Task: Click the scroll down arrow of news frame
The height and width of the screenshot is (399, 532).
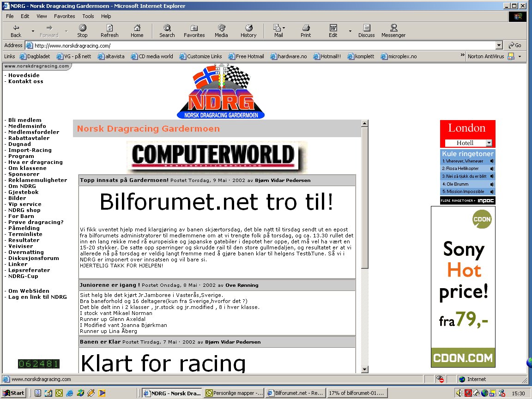Action: [x=365, y=369]
